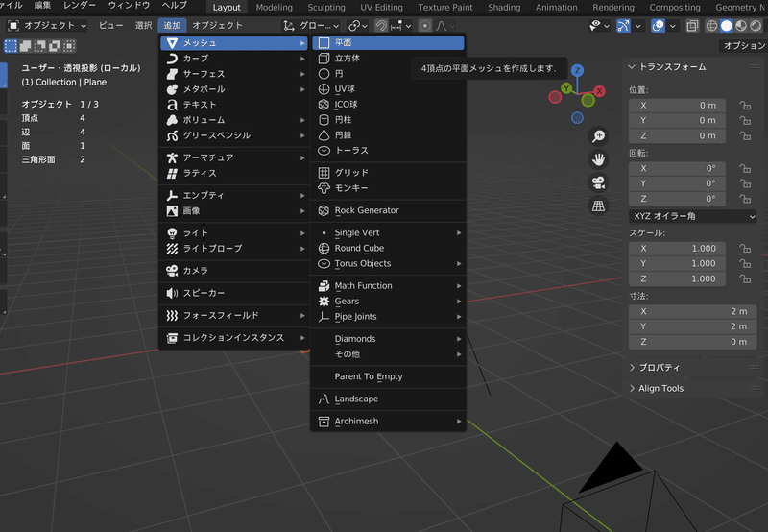768x532 pixels.
Task: Open the オブジェクト mode dropdown
Action: click(x=47, y=26)
